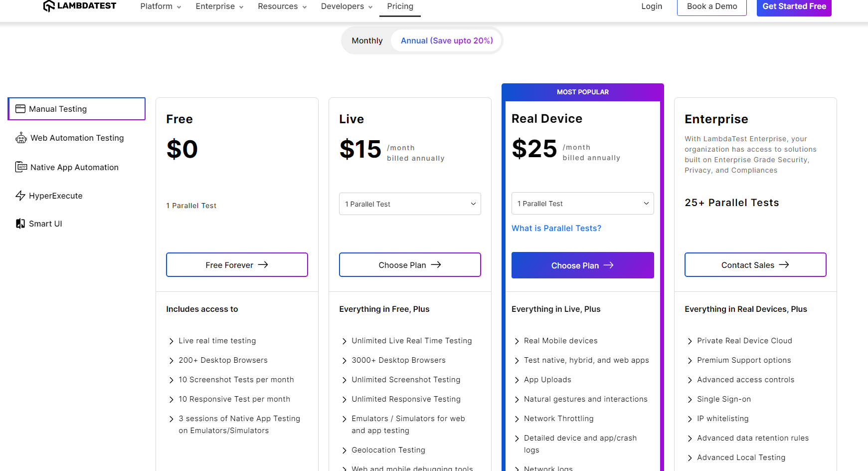
Task: Expand Test native, hybrid, and web apps
Action: 581,360
